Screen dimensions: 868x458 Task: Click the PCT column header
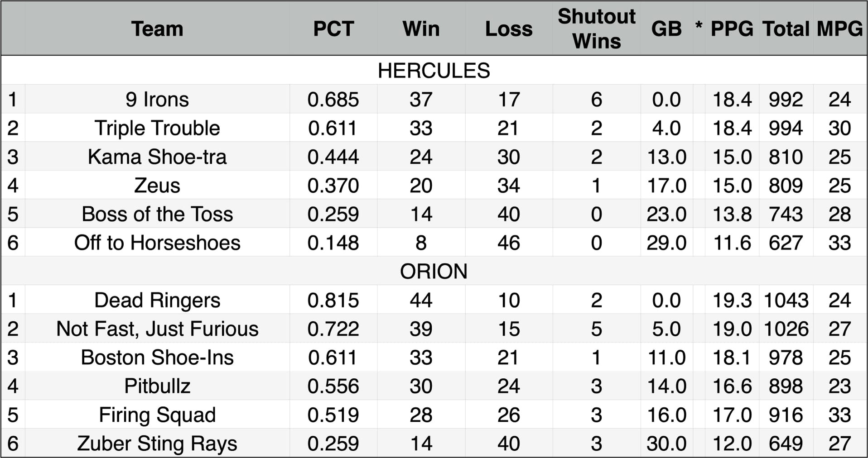click(x=333, y=29)
